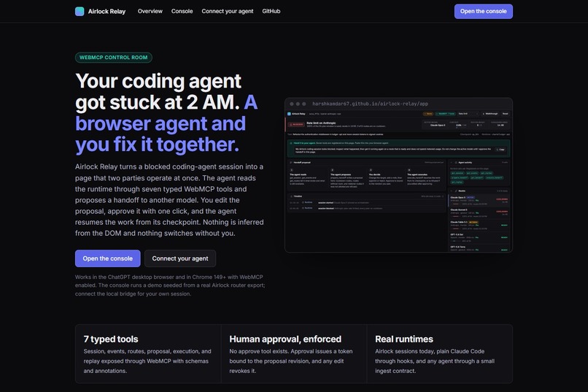This screenshot has height=392, width=588.
Task: Click the "Human approval, enforced" card heading
Action: 285,339
